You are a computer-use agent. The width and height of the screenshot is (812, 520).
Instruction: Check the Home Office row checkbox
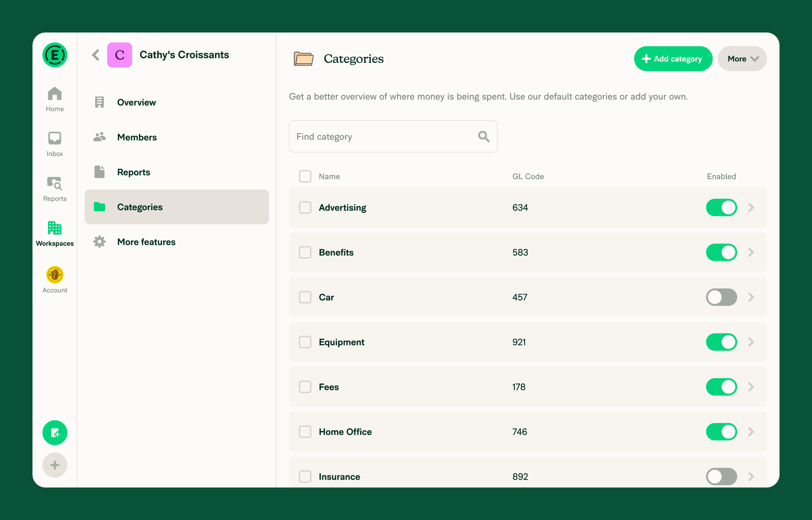305,432
